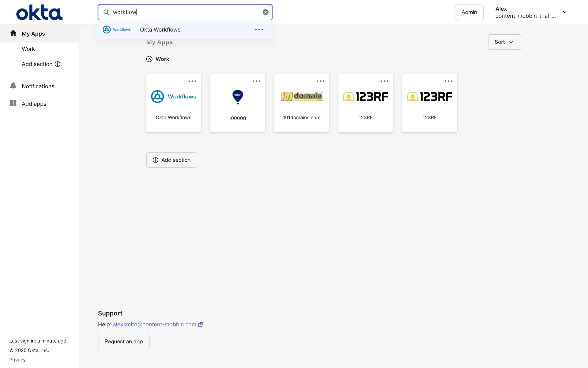Go to My Apps in sidebar
The height and width of the screenshot is (368, 588).
click(x=33, y=34)
